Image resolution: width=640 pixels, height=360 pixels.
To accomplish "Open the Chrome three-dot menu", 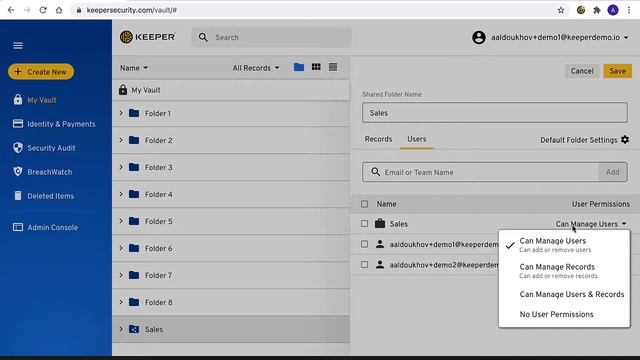I will pos(629,10).
